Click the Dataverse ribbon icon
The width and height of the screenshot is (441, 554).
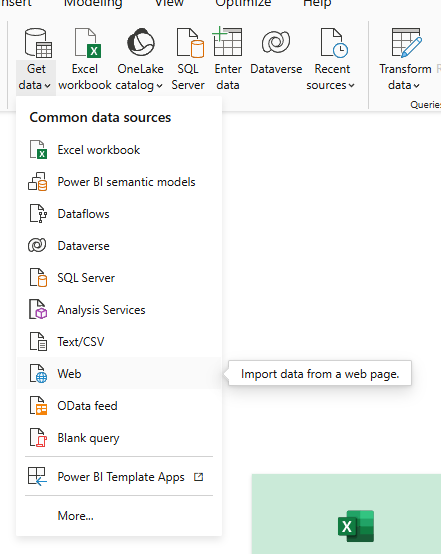(276, 42)
